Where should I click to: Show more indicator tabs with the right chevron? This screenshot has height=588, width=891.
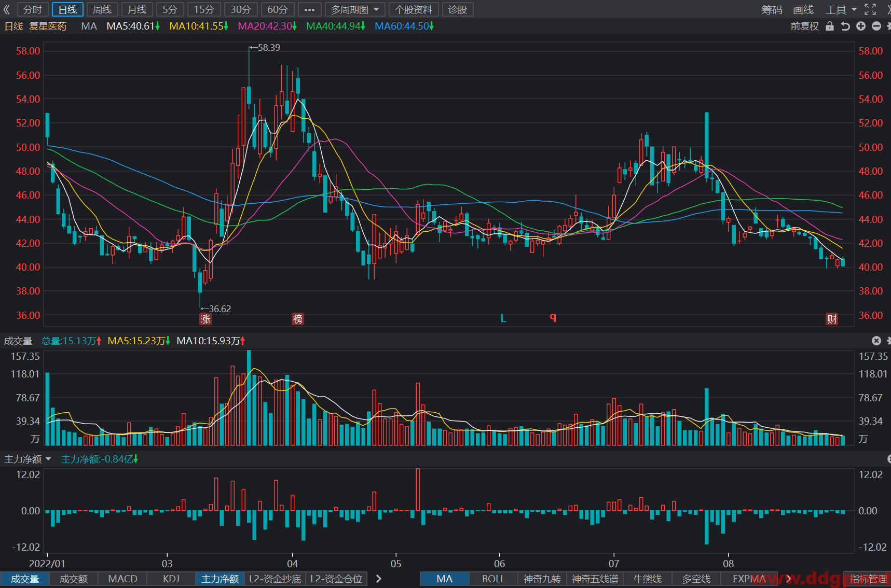(x=379, y=579)
